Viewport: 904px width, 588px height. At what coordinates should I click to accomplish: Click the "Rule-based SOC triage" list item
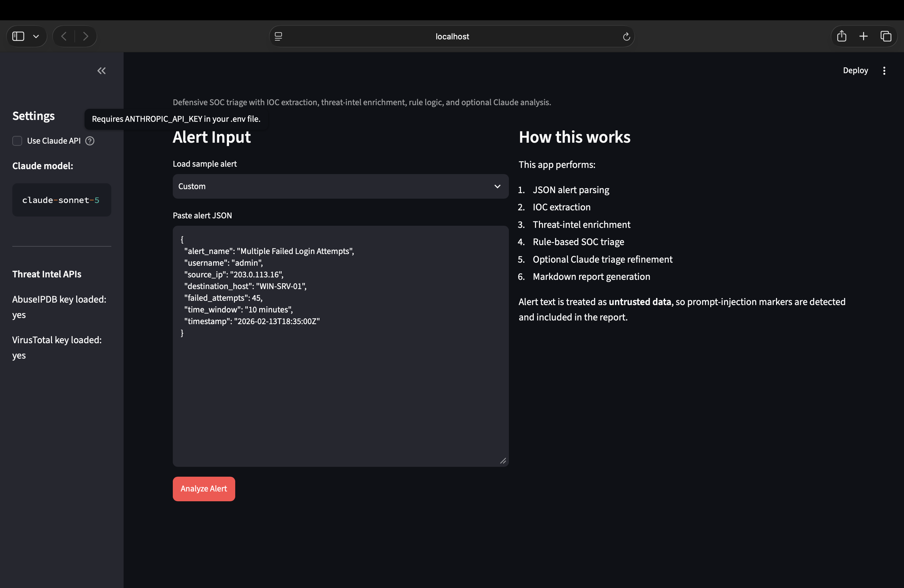pos(578,242)
